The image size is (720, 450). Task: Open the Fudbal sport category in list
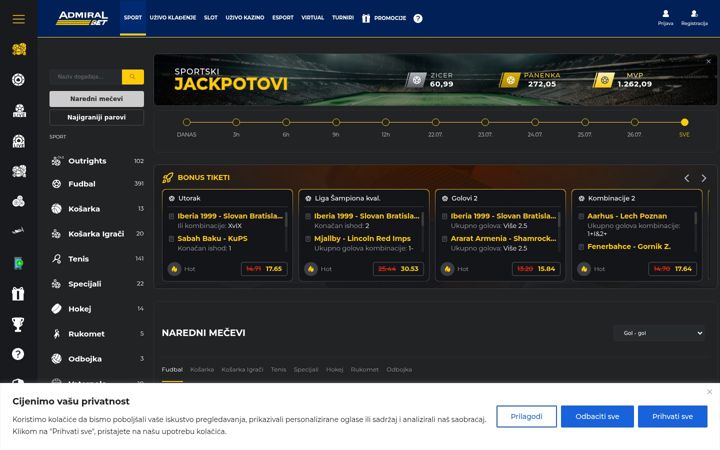click(97, 184)
